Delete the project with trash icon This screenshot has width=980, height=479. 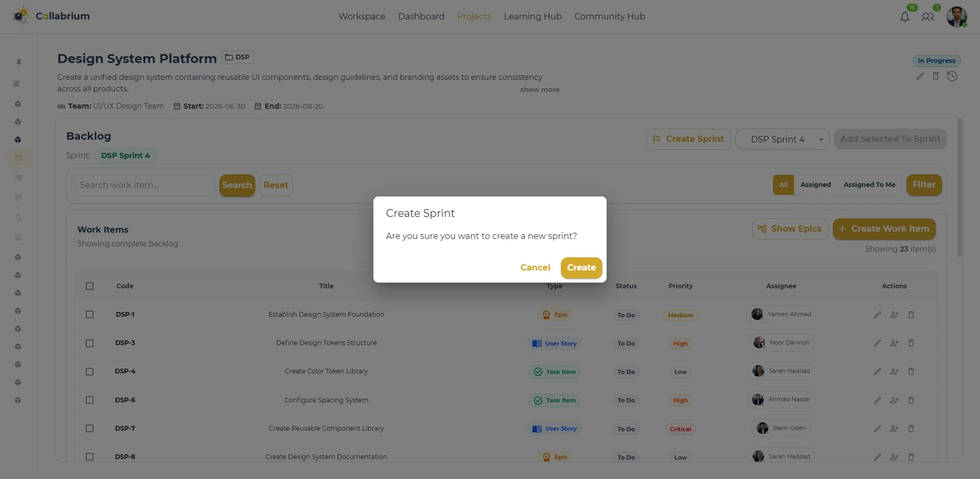935,76
